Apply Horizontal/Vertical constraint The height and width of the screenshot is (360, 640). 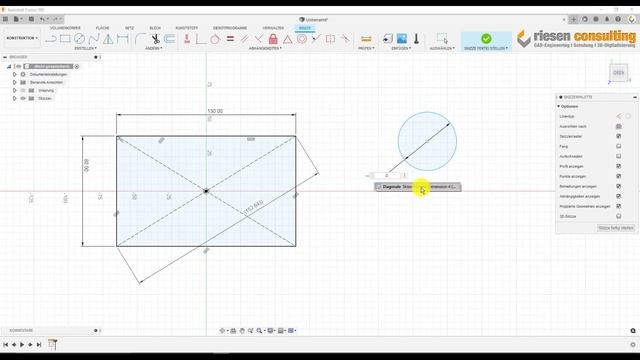187,39
